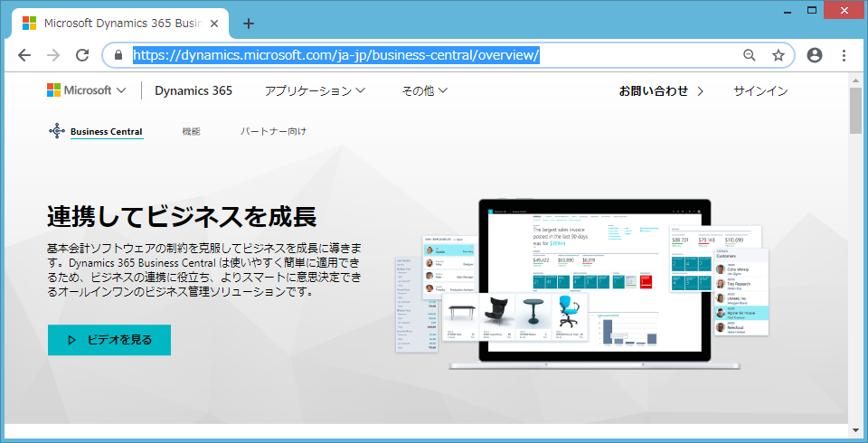Click the padlock site security icon
868x443 pixels.
118,55
